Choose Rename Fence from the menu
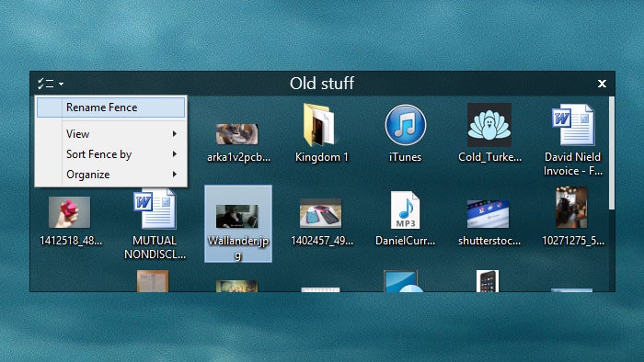The width and height of the screenshot is (644, 362). point(111,107)
